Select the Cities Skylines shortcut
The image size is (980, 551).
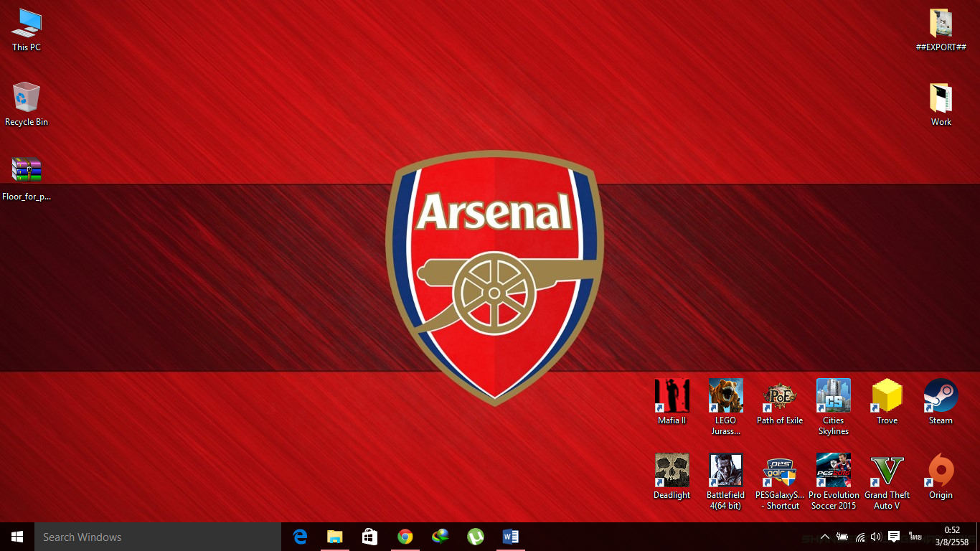(834, 407)
